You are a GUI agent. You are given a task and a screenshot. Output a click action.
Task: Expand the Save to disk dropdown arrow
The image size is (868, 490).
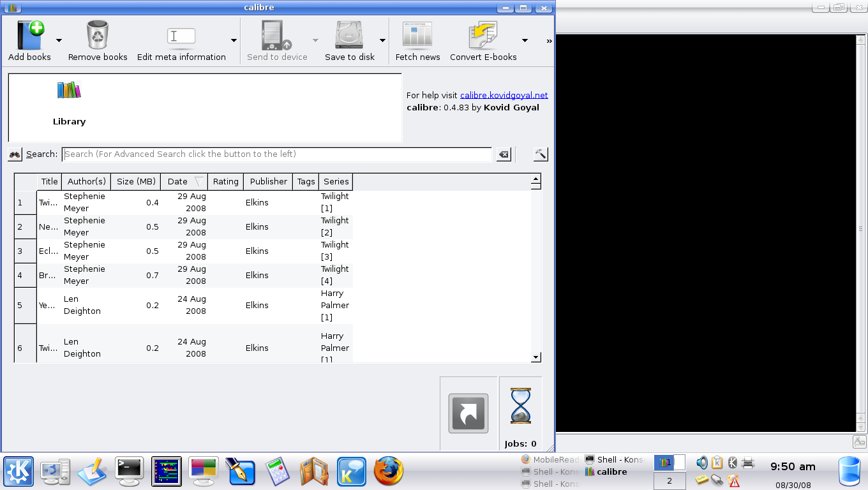click(382, 40)
